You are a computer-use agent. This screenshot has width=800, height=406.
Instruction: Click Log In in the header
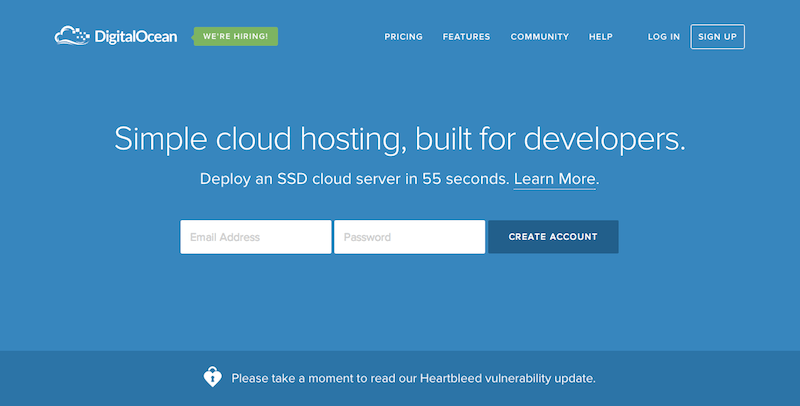[x=664, y=37]
